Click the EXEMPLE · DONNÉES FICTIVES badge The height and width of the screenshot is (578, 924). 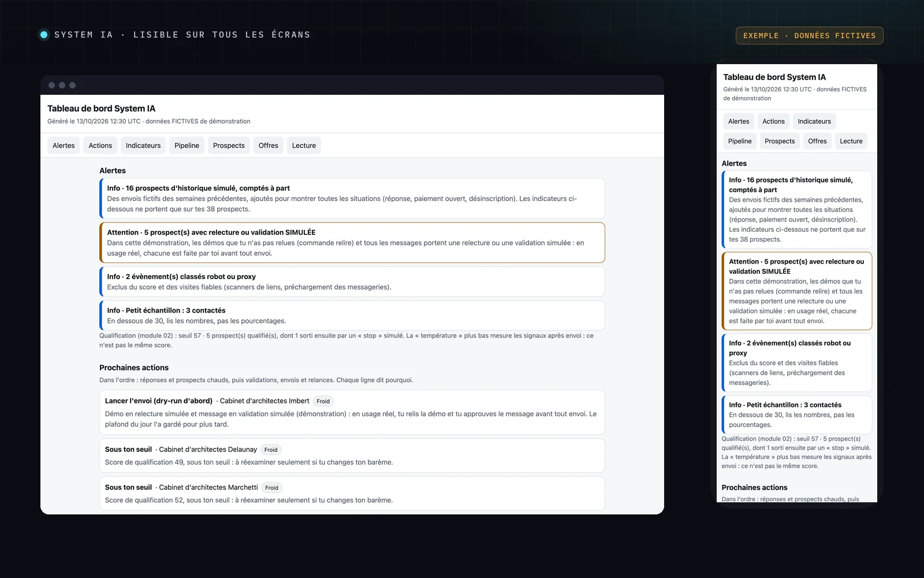[809, 35]
